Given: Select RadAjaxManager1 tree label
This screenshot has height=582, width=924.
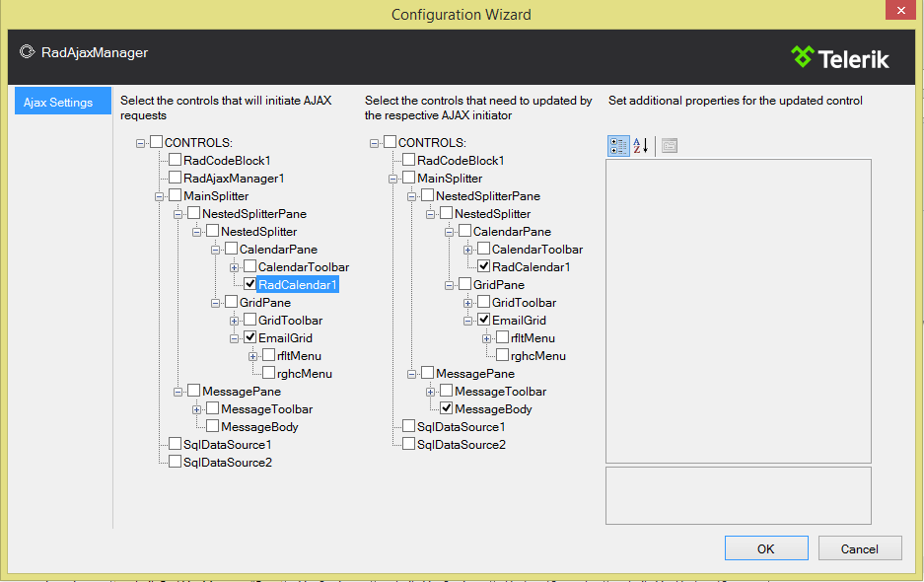Looking at the screenshot, I should [x=234, y=179].
